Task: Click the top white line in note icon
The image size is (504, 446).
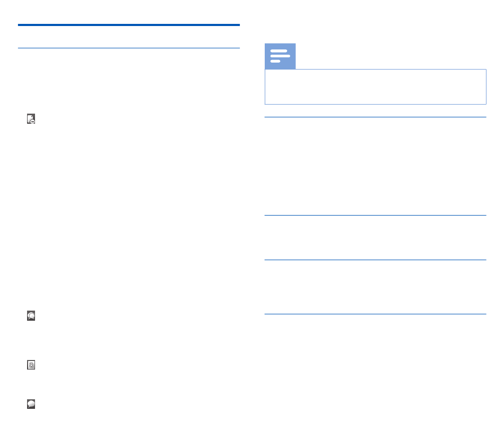Action: click(279, 51)
